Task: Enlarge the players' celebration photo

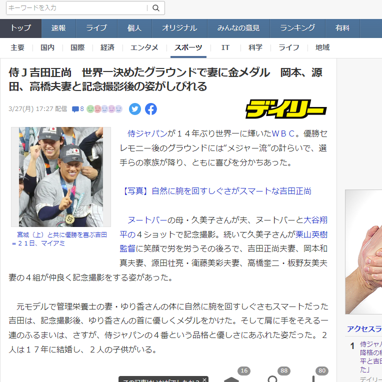Action: tap(61, 177)
